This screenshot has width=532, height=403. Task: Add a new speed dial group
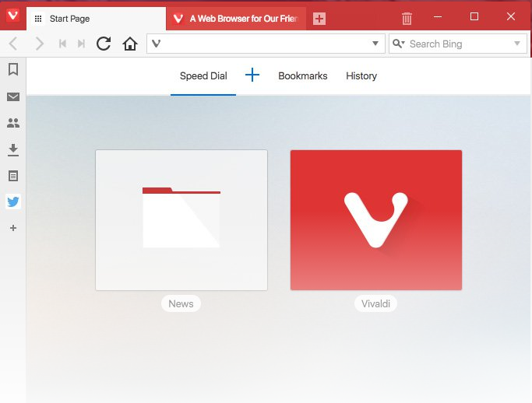(x=252, y=75)
